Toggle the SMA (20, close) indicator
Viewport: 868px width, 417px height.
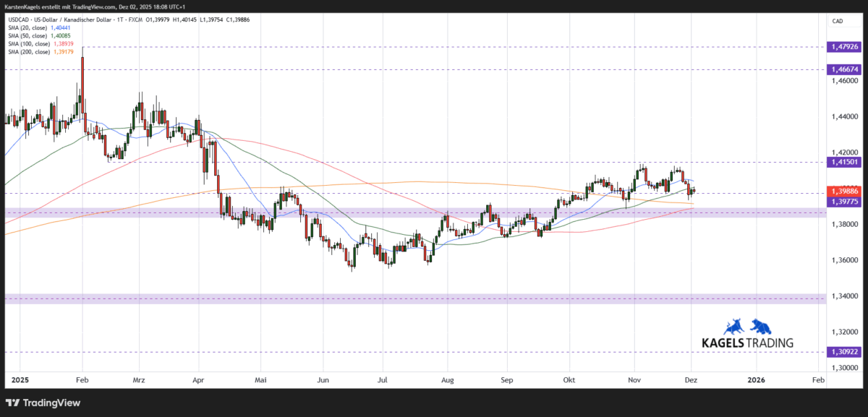pos(29,26)
